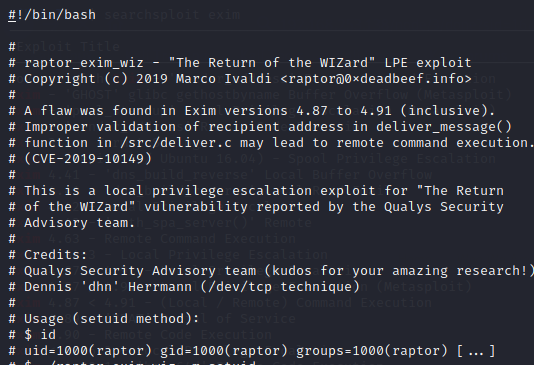Place cursor on raptor_exim_wiz title text
Image resolution: width=534 pixels, height=365 pixels.
[84, 63]
